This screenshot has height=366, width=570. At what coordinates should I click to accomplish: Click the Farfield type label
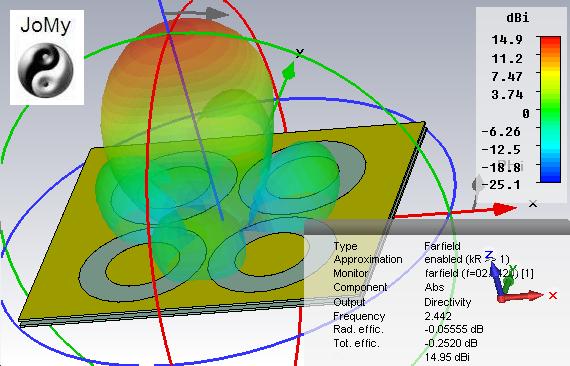click(x=442, y=246)
